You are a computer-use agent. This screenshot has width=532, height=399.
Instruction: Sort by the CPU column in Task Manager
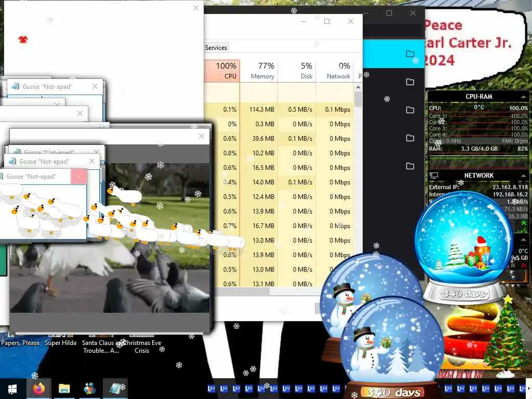[x=222, y=71]
